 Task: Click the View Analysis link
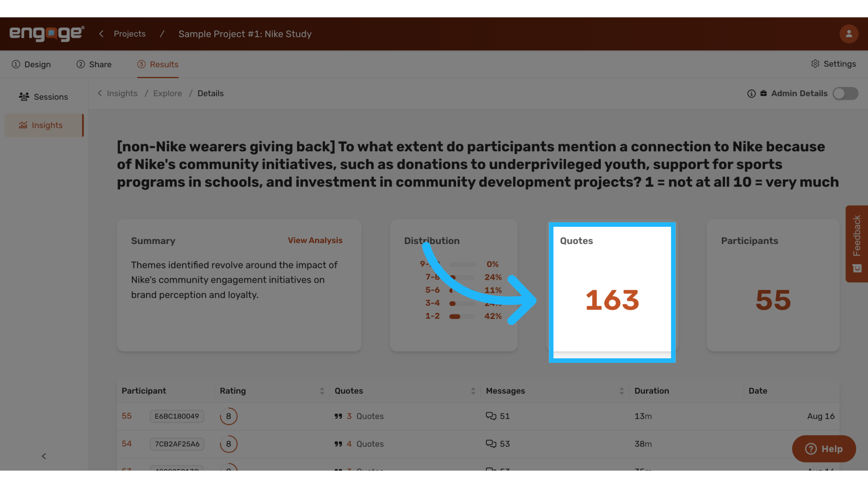[315, 240]
